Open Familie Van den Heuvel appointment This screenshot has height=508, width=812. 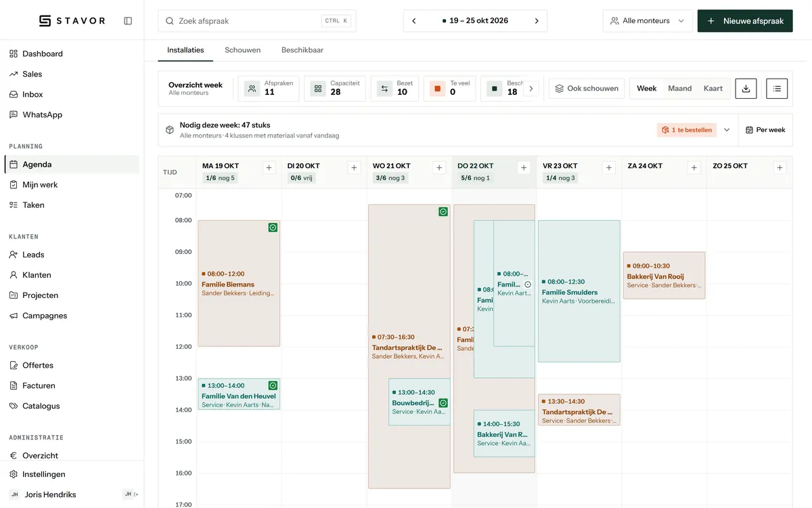(x=239, y=394)
